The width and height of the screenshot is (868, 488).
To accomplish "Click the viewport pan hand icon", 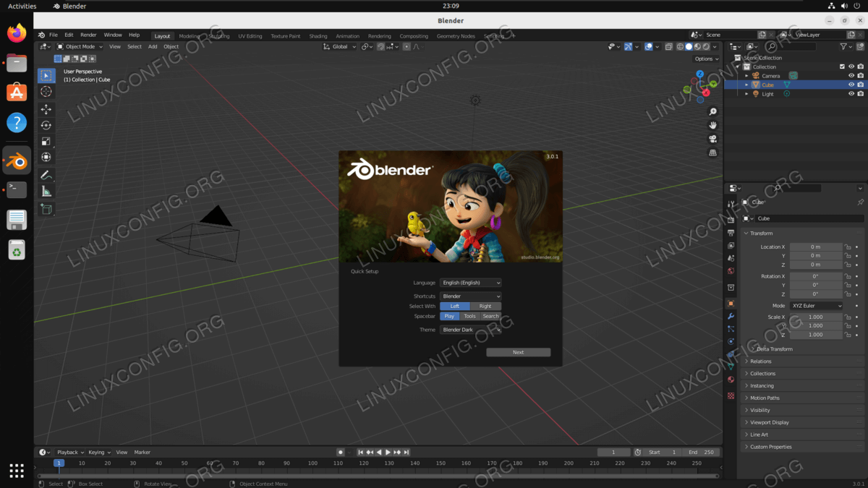I will point(712,125).
